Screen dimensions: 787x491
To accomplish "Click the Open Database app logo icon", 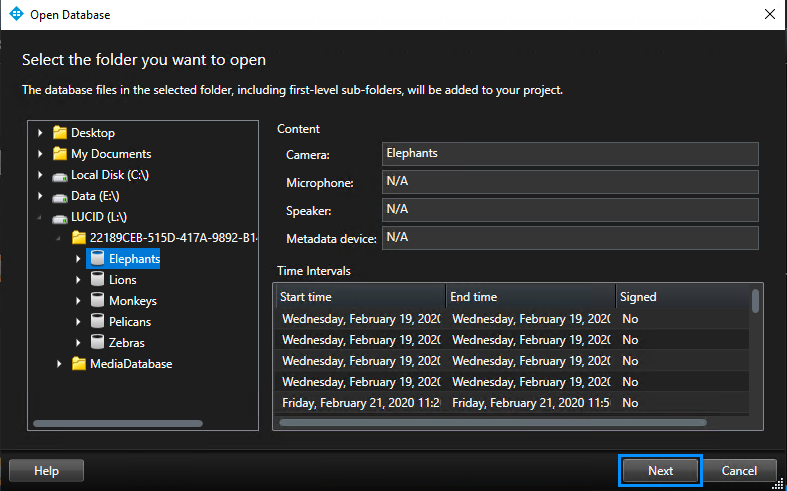I will click(x=16, y=14).
